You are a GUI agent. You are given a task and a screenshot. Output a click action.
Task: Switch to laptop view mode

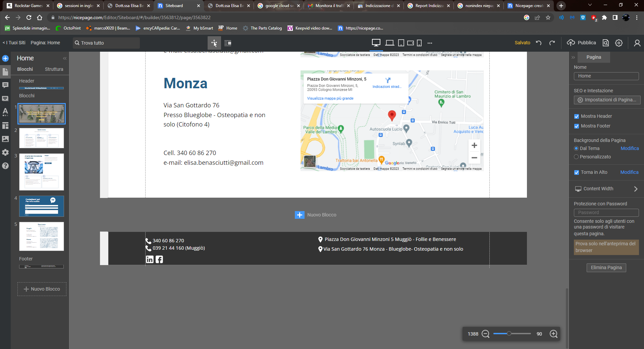389,43
